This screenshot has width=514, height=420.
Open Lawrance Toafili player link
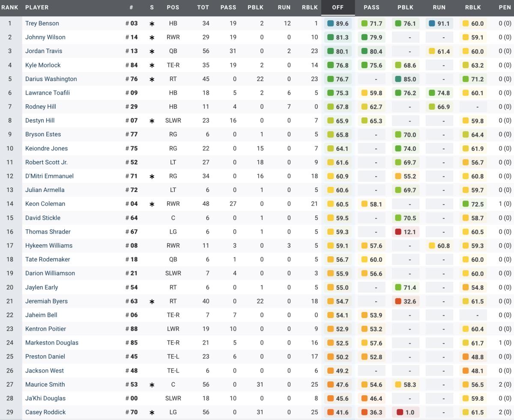(48, 93)
